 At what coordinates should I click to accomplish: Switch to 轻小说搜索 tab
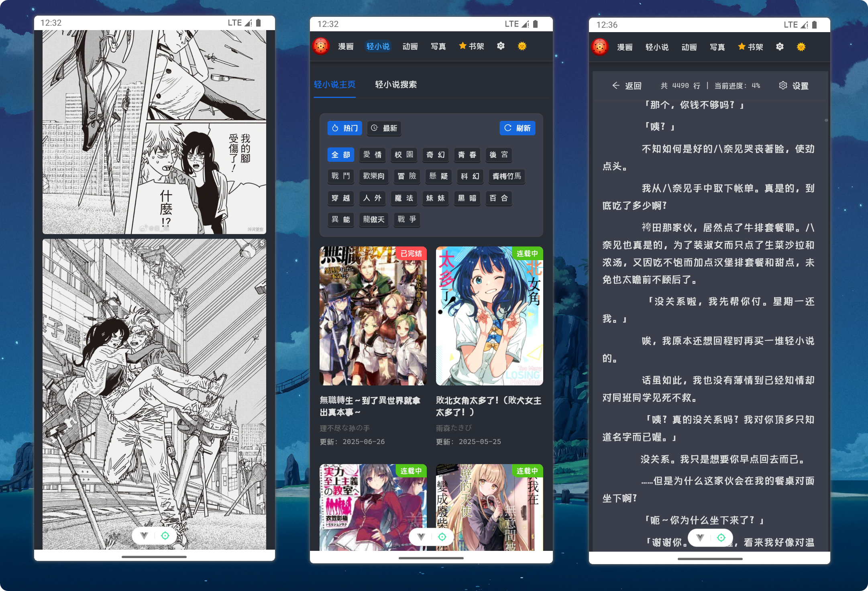395,85
